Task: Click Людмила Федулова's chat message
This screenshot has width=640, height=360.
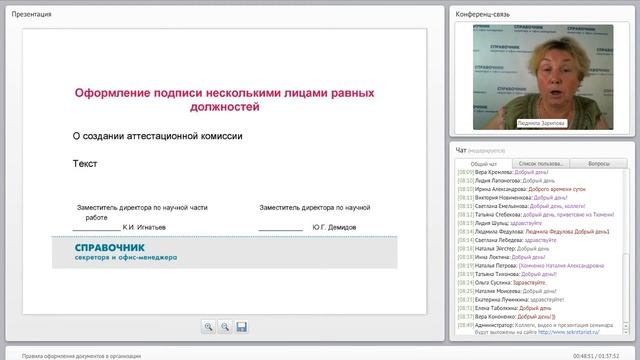Action: pos(533,231)
